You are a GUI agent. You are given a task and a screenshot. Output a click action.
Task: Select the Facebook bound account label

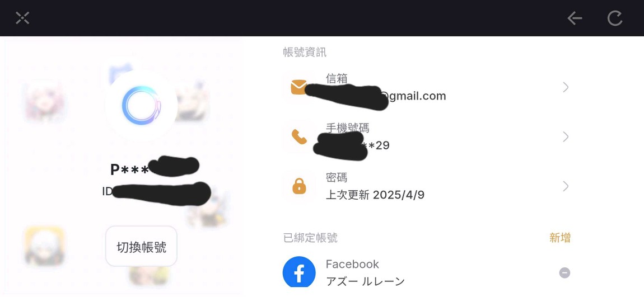tap(352, 264)
